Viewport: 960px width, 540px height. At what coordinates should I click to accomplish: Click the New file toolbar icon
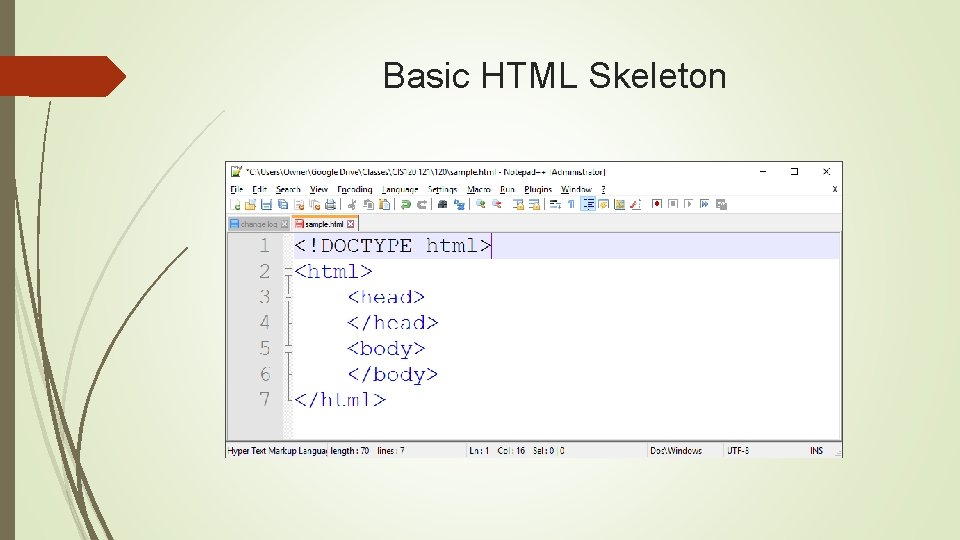pos(234,204)
